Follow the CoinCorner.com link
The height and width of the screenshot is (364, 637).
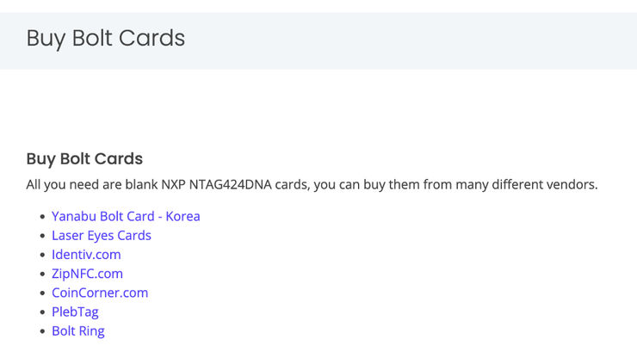click(x=100, y=293)
